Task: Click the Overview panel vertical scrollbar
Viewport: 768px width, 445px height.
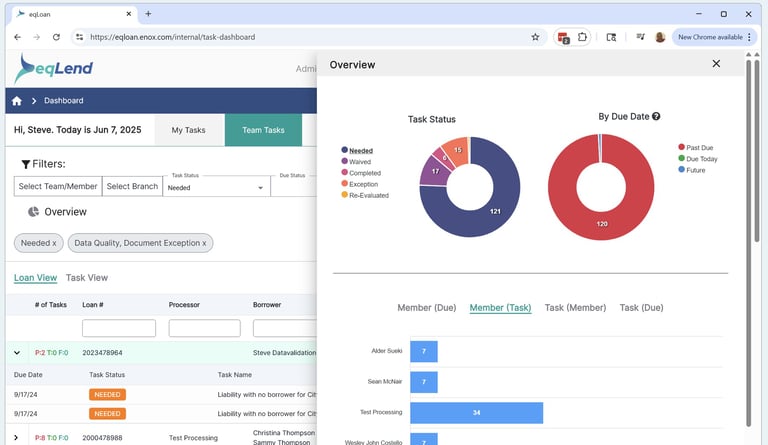Action: (x=748, y=243)
